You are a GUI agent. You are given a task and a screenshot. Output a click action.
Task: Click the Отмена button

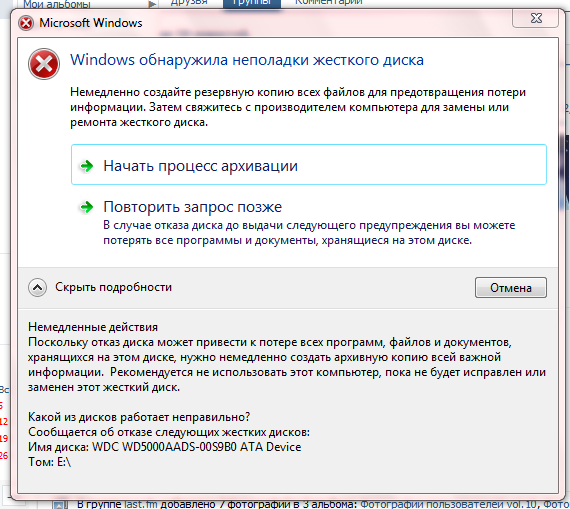click(x=511, y=288)
